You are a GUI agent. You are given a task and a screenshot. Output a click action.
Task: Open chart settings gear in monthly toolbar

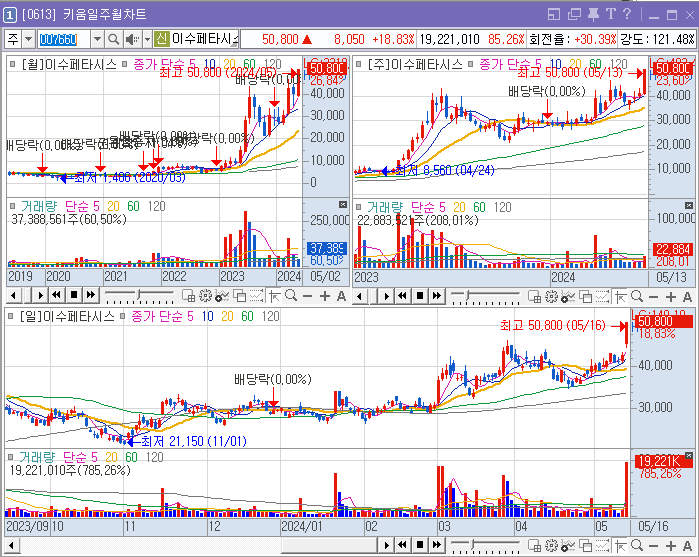pos(205,296)
